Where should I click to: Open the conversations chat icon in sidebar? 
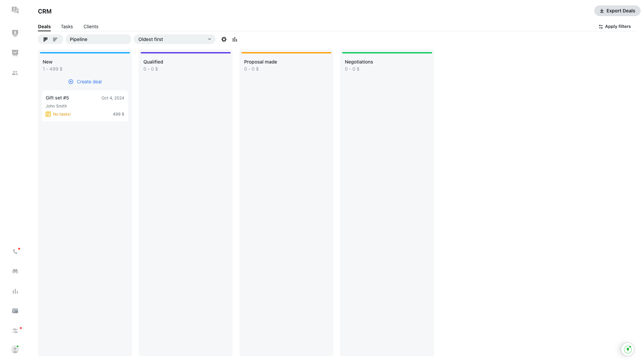click(15, 10)
